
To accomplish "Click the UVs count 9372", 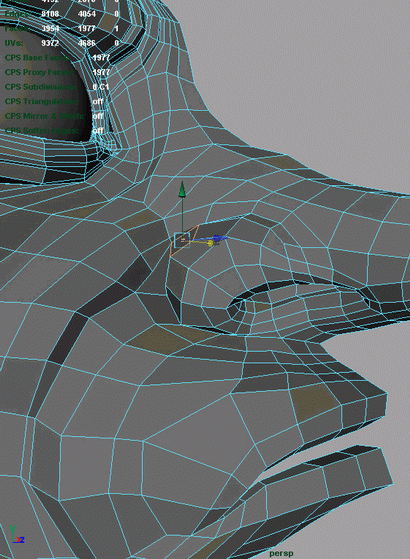I will tap(50, 43).
